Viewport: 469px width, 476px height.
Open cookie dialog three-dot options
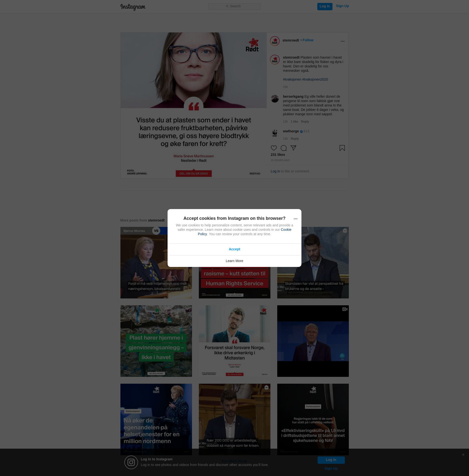point(295,219)
